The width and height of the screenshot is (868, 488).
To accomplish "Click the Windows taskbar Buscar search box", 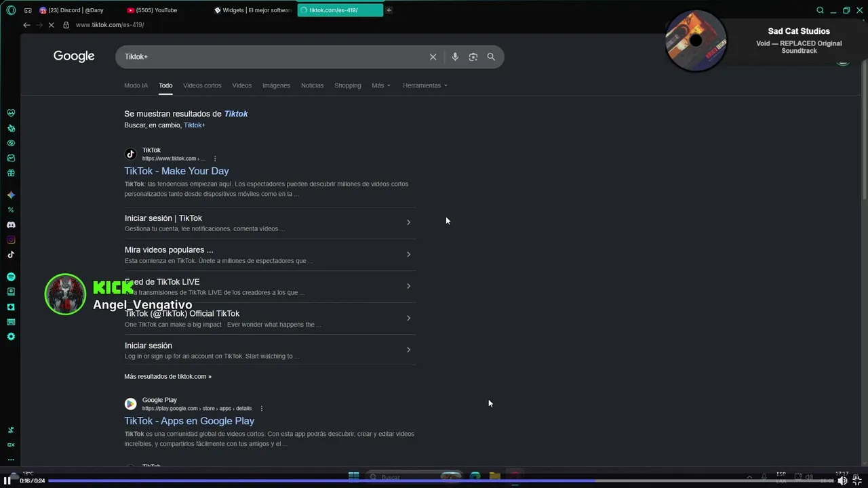I will point(414,476).
